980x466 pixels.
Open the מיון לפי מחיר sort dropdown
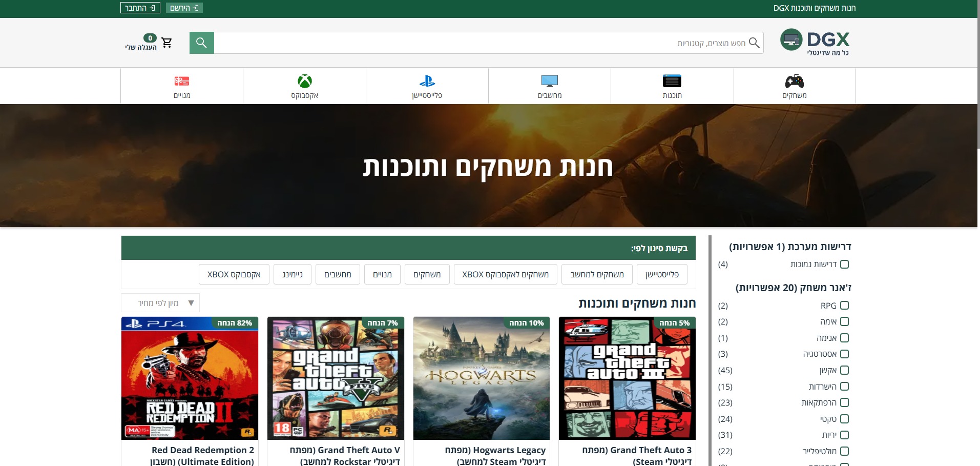(x=160, y=303)
